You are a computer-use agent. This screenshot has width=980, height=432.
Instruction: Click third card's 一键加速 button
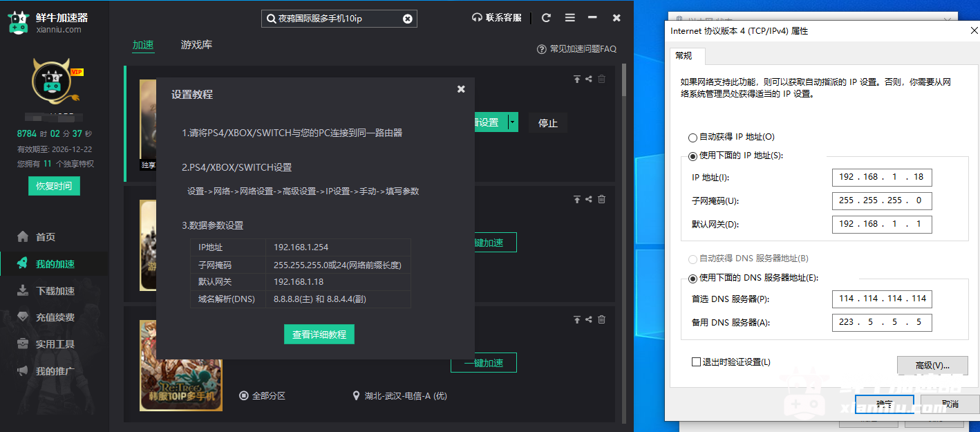pos(484,363)
